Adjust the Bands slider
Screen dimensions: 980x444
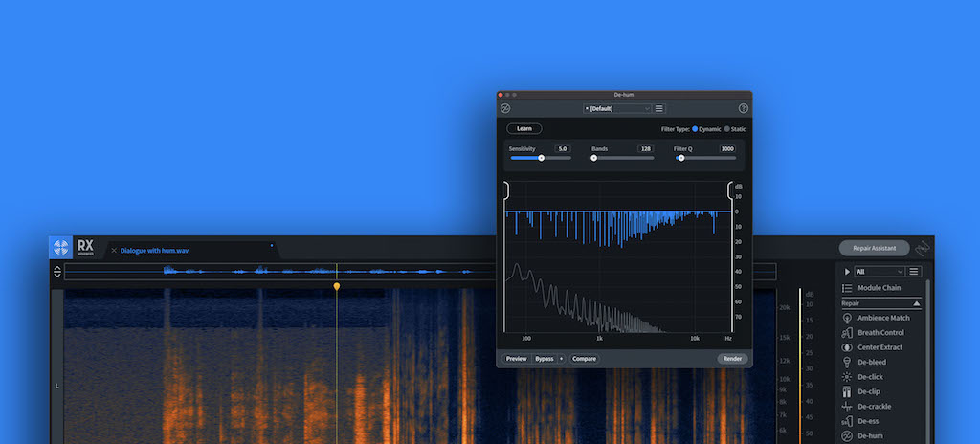pyautogui.click(x=622, y=158)
